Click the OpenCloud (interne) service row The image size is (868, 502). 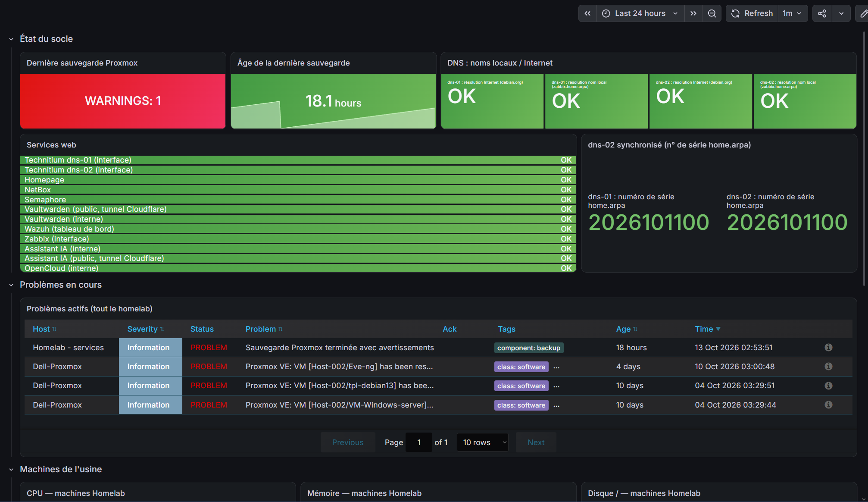298,268
